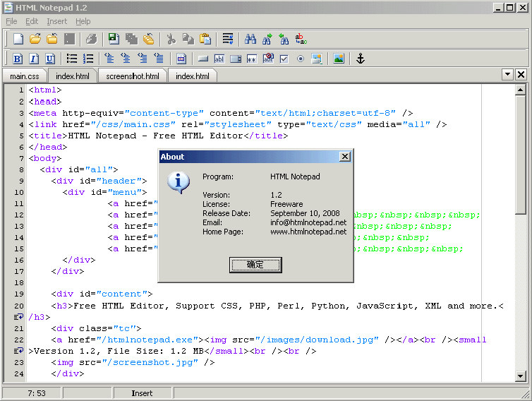This screenshot has width=532, height=401.
Task: Click the wrap marker below line 22
Action: pyautogui.click(x=18, y=351)
